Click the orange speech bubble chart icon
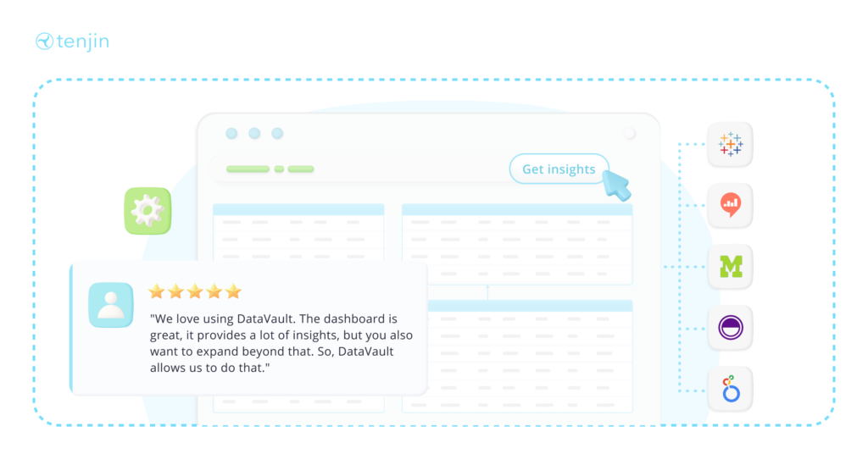The image size is (868, 454). [730, 206]
